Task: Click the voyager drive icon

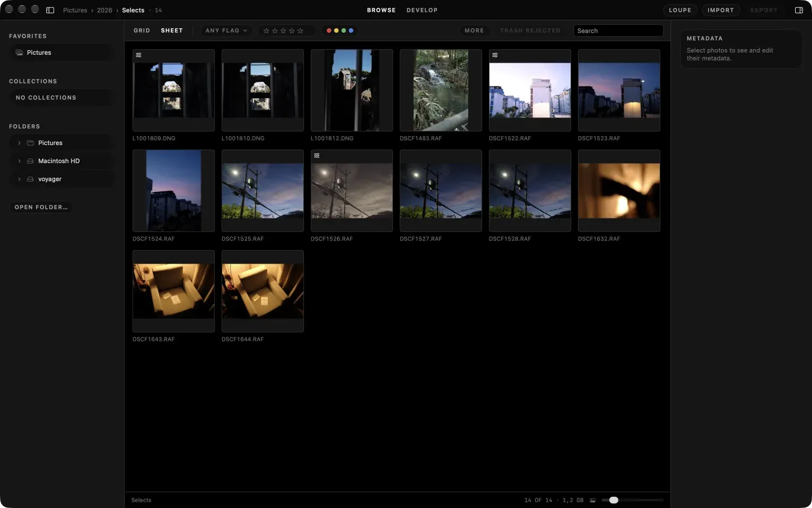Action: tap(30, 179)
